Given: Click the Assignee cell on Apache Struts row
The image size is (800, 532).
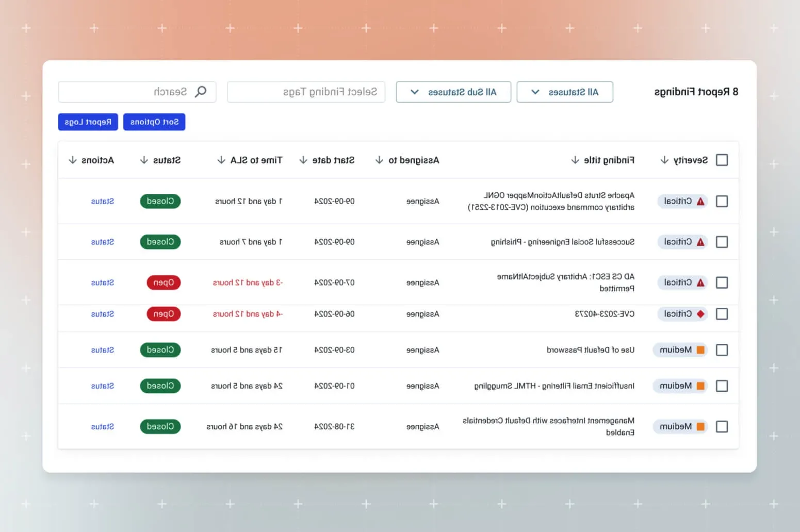Looking at the screenshot, I should pyautogui.click(x=423, y=202).
